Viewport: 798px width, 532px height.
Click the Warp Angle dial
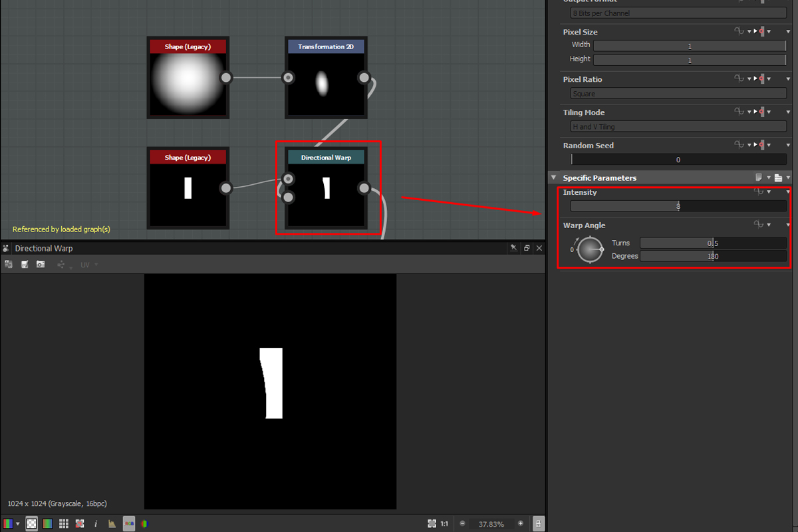click(589, 249)
